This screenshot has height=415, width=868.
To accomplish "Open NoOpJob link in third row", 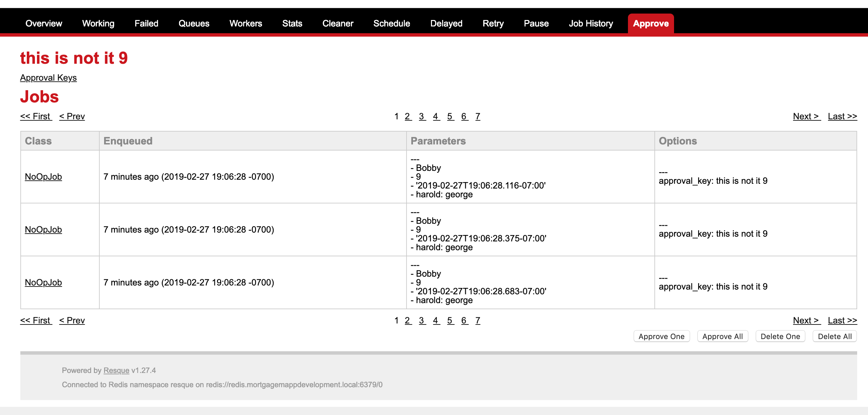I will [x=43, y=282].
